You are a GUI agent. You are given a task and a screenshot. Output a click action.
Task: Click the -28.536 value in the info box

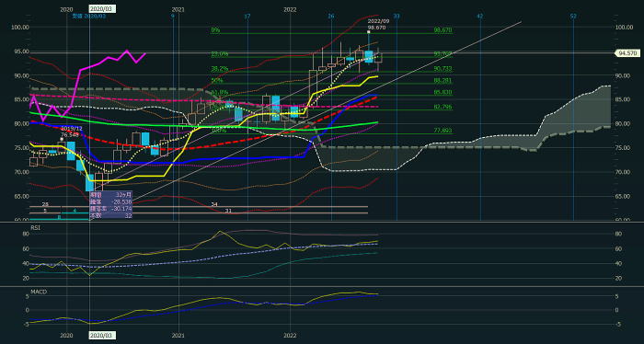coord(122,202)
